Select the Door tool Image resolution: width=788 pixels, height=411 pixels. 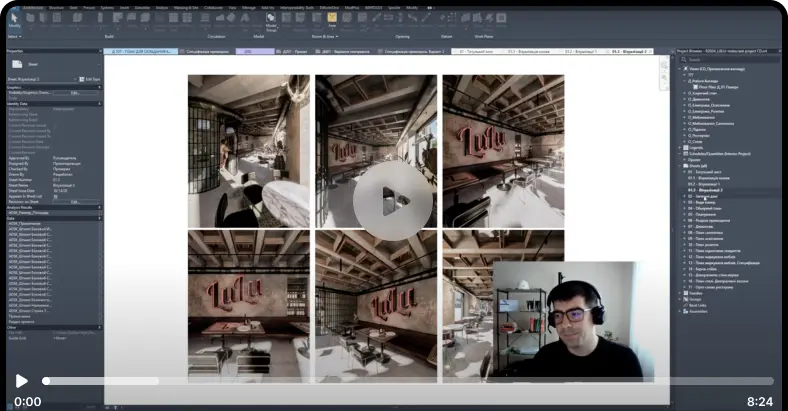tap(44, 20)
